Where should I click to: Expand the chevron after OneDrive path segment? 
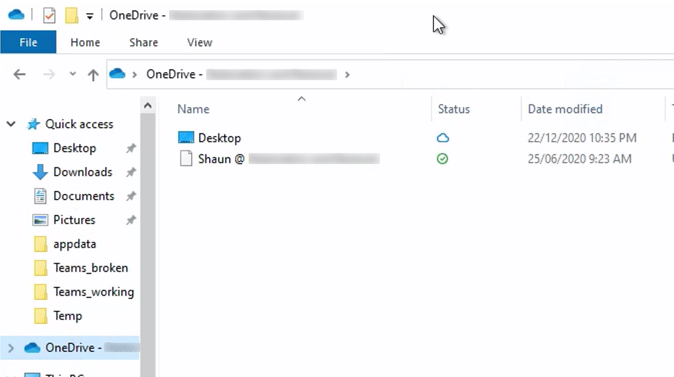pyautogui.click(x=347, y=75)
